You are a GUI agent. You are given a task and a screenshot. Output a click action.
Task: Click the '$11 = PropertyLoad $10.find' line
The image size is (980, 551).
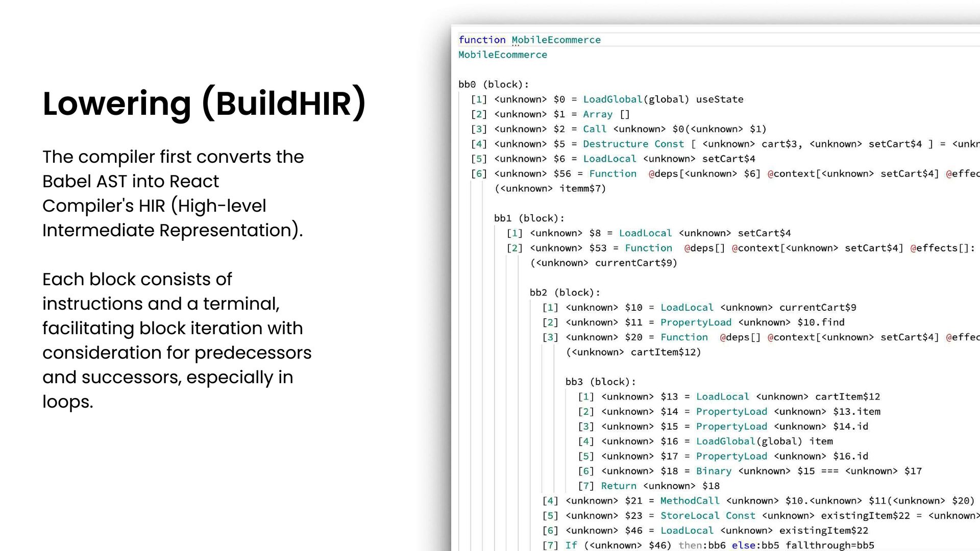click(693, 322)
